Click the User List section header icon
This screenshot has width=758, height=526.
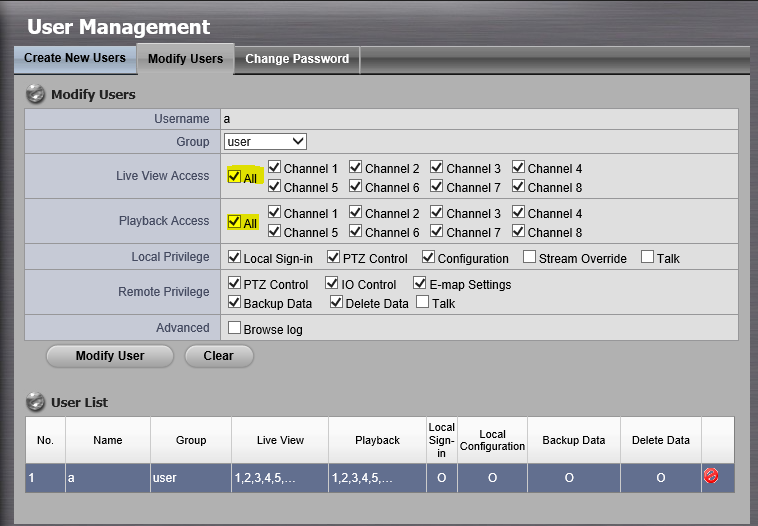tap(36, 402)
